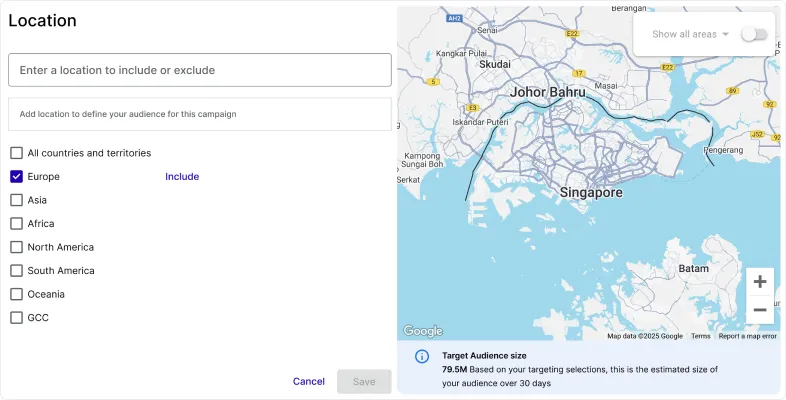Viewport: 786px width, 400px height.
Task: Open the Show all areas dropdown
Action: 690,34
